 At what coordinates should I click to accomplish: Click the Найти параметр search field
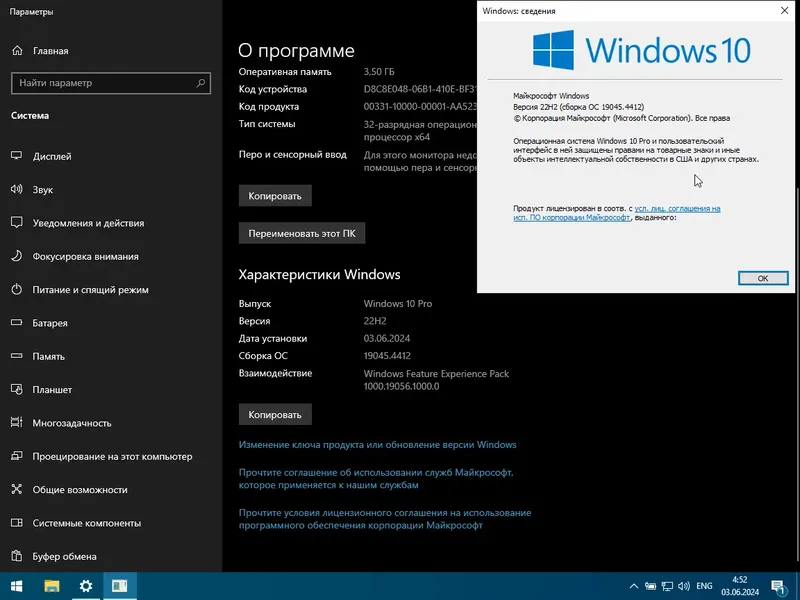[x=110, y=83]
